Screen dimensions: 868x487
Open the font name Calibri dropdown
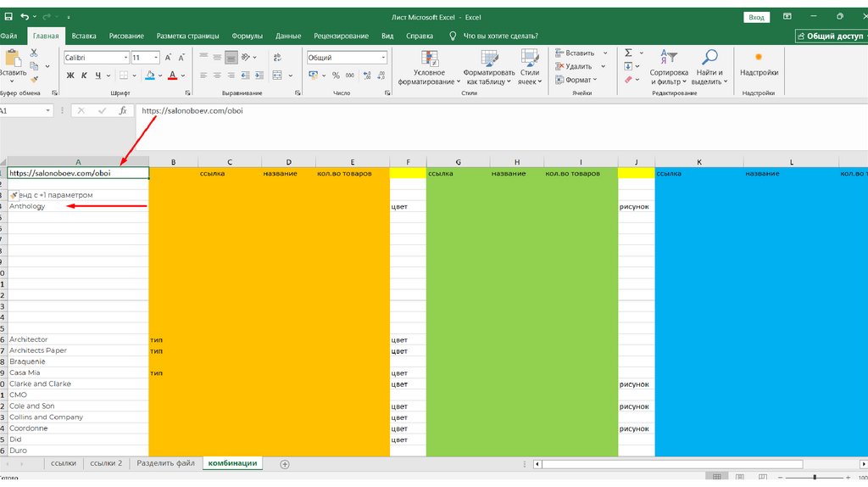coord(124,58)
